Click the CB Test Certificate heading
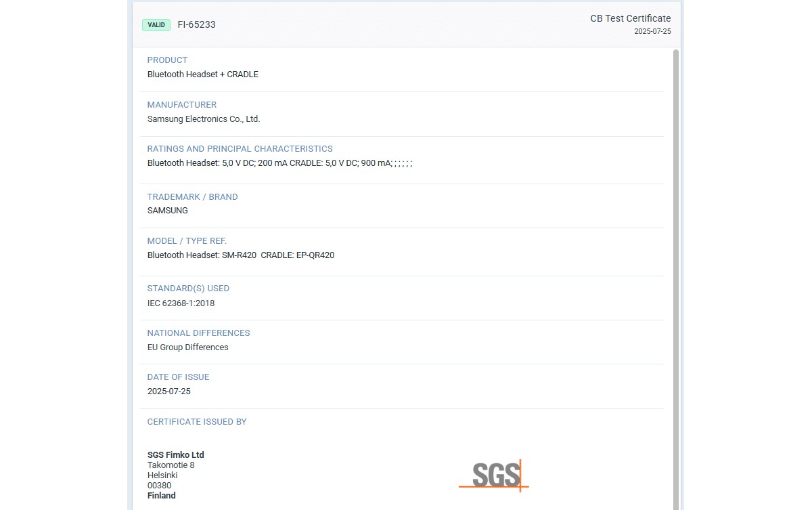The height and width of the screenshot is (510, 812). [630, 18]
